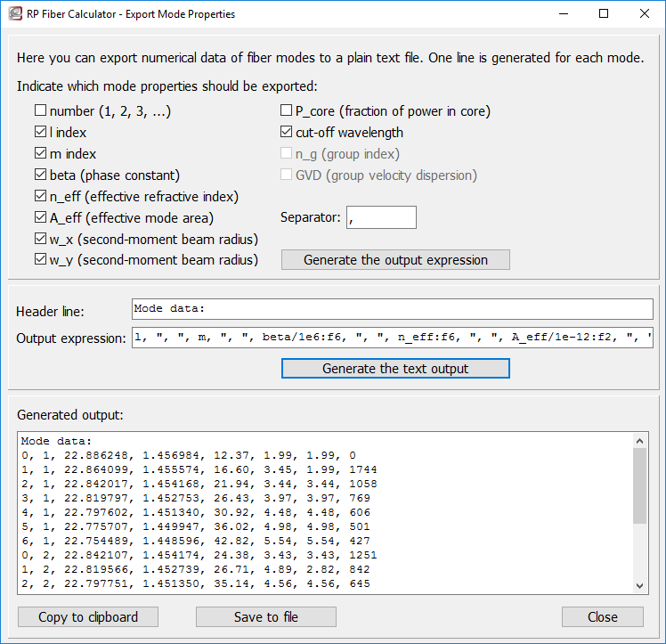
Task: Click output row ending in 1251
Action: 199,555
